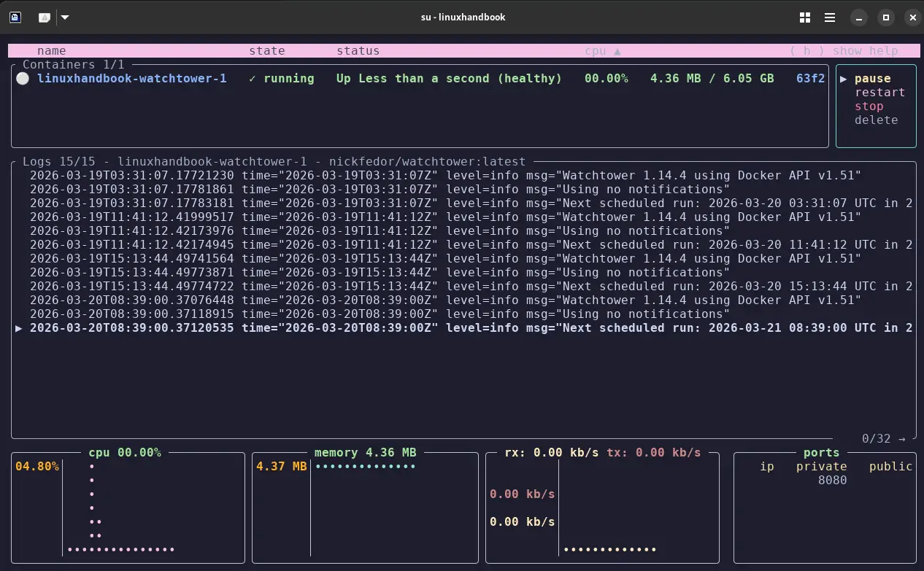Choose delete from the container action menu
This screenshot has width=924, height=571.
click(876, 120)
